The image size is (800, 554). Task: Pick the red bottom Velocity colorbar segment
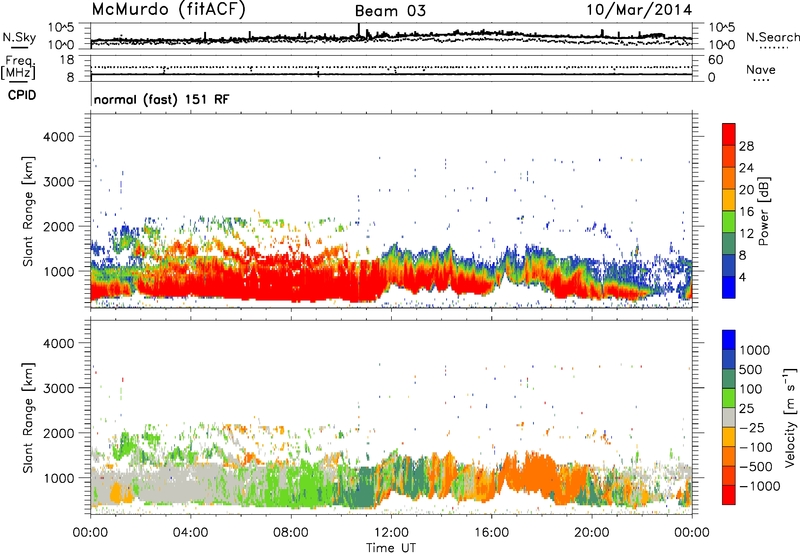(x=729, y=495)
